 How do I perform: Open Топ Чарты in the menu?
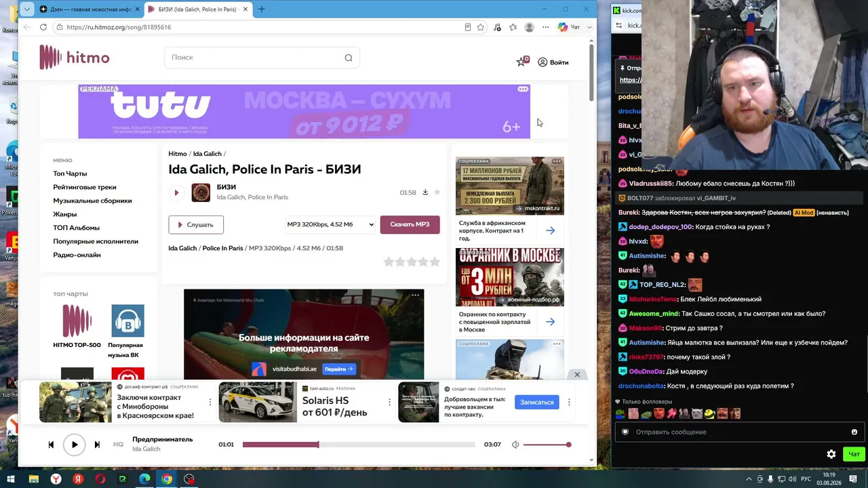70,174
